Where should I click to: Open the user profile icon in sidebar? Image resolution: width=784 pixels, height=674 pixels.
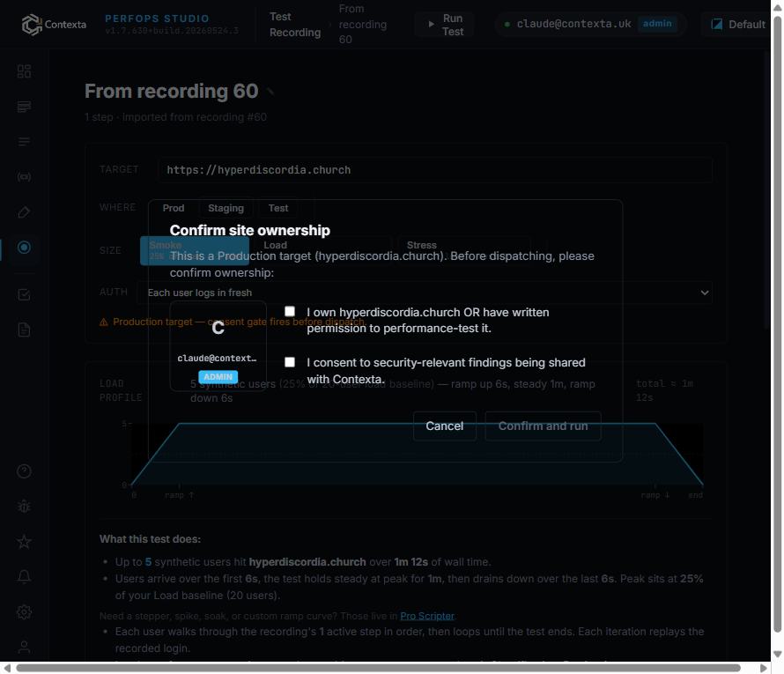24,647
